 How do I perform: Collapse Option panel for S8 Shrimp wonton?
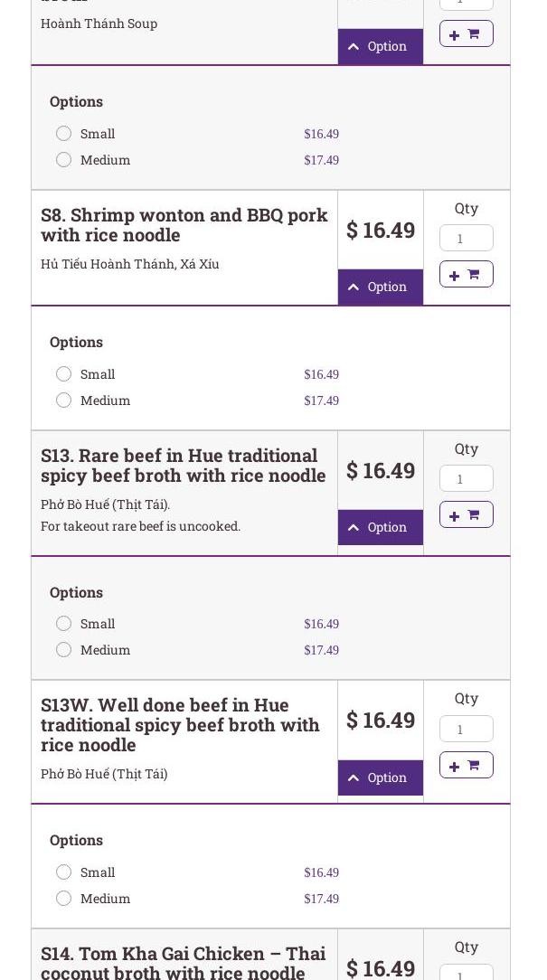tap(380, 287)
